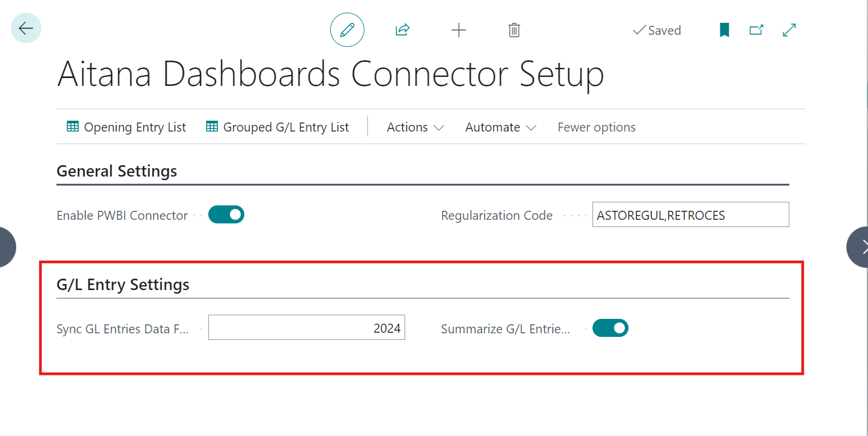Click the bookmark icon
The width and height of the screenshot is (868, 436).
point(725,30)
